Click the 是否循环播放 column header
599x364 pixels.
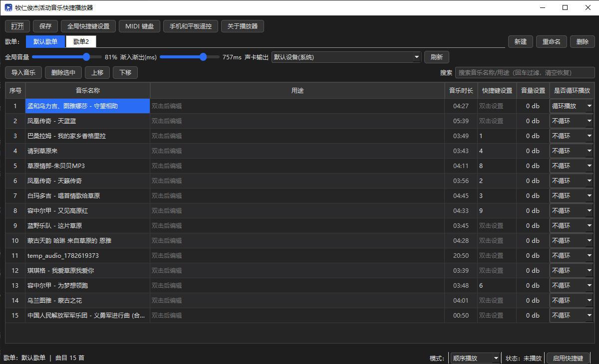(x=572, y=90)
